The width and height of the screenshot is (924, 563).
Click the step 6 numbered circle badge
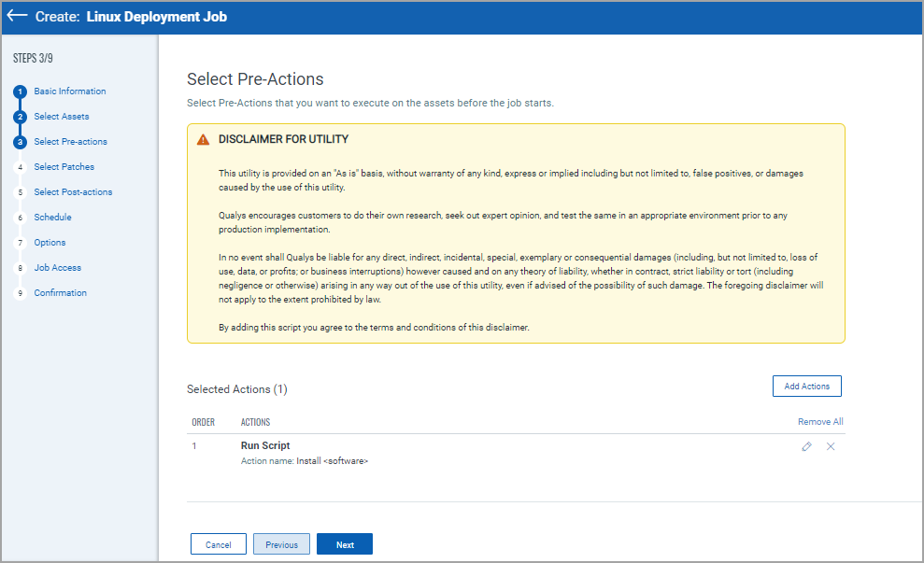[x=19, y=217]
